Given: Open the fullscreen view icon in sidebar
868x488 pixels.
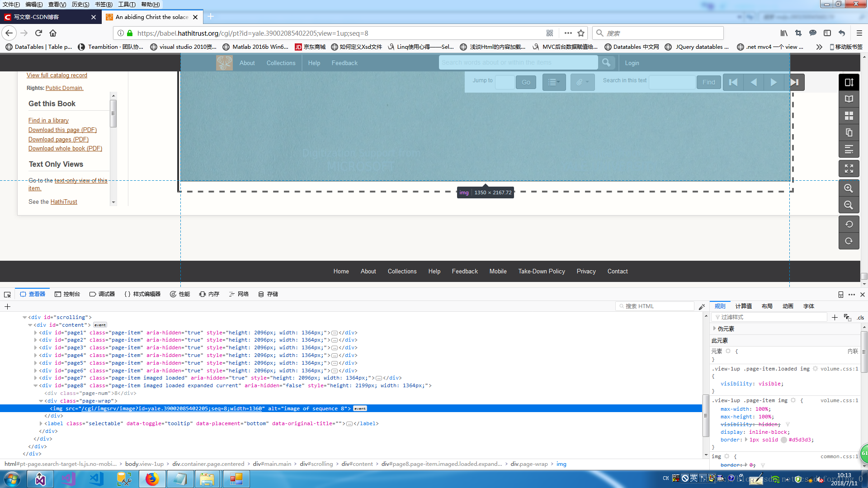Looking at the screenshot, I should [x=849, y=169].
